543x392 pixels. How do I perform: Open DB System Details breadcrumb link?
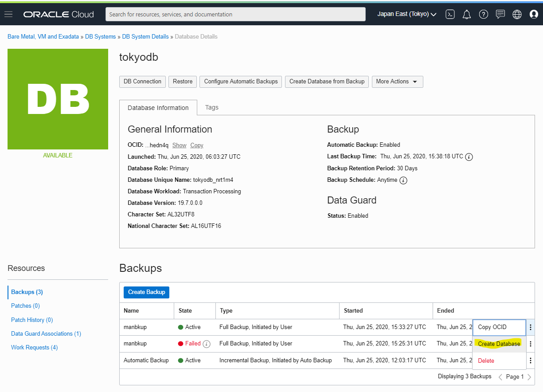pyautogui.click(x=145, y=37)
